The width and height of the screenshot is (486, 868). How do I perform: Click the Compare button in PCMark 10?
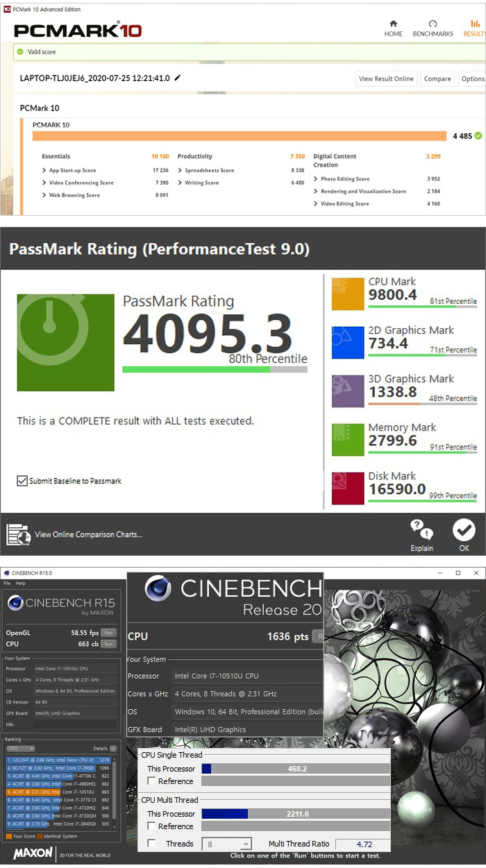coord(437,78)
